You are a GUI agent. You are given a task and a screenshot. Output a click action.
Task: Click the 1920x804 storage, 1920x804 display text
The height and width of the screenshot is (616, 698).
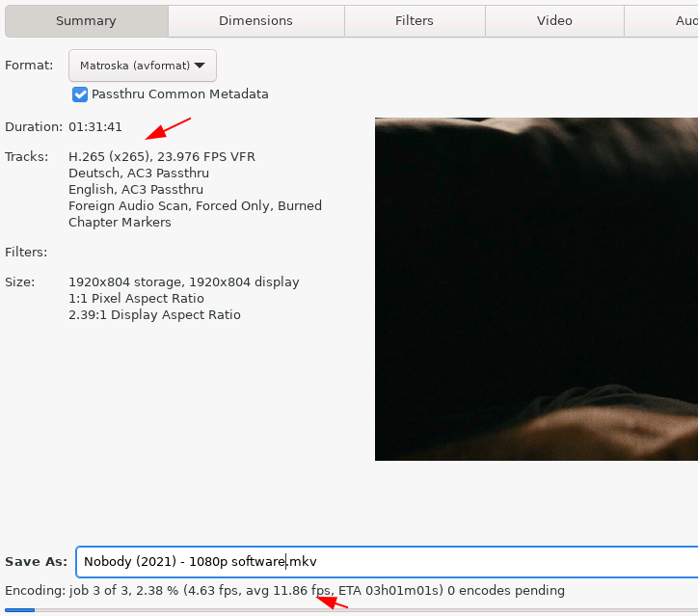(184, 282)
